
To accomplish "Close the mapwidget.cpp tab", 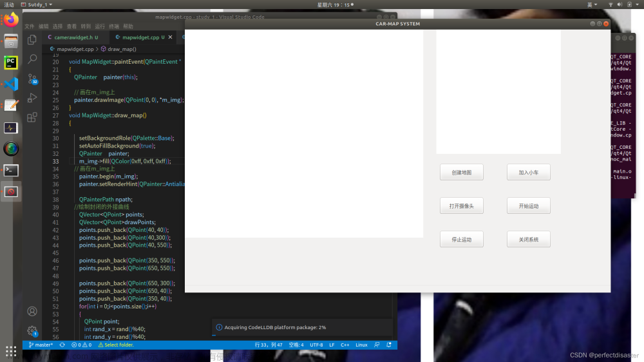I will (171, 37).
